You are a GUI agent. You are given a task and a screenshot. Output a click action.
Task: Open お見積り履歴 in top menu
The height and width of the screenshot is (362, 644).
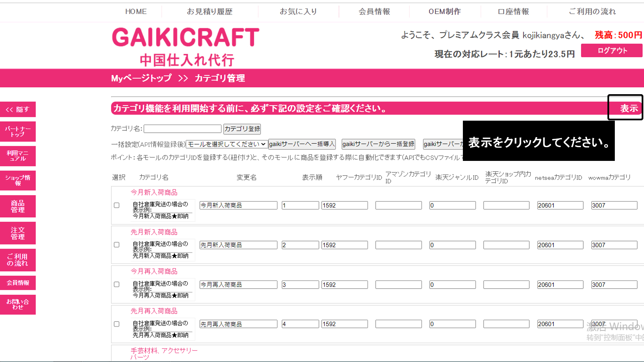click(x=210, y=11)
